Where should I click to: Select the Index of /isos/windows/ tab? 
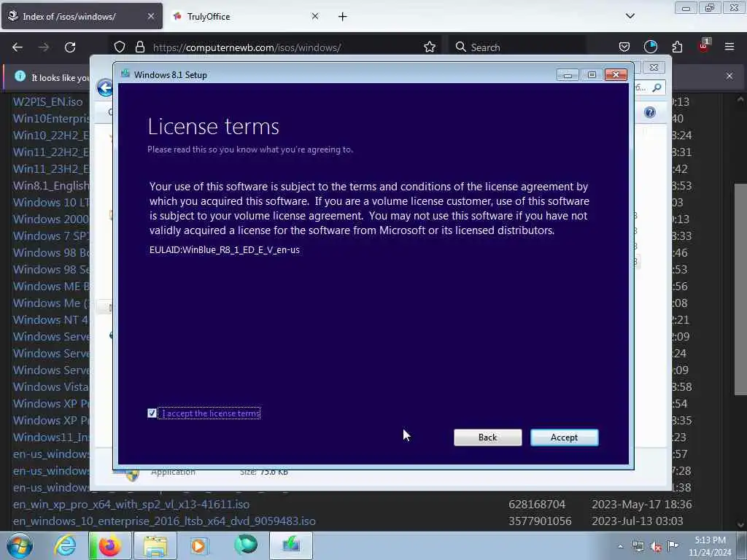[82, 16]
